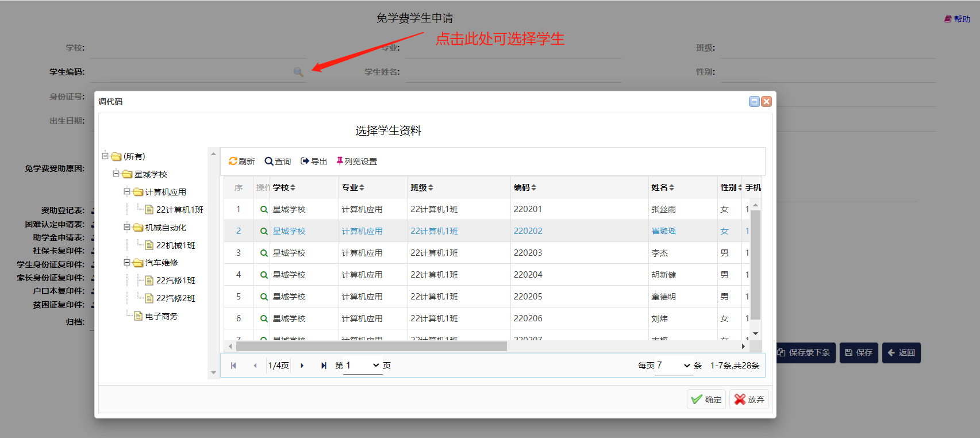
Task: Select 22机械1班 in the tree
Action: (176, 245)
